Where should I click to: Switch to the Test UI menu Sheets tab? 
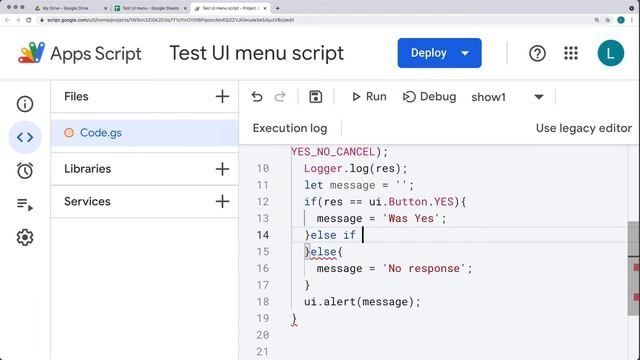[x=150, y=8]
